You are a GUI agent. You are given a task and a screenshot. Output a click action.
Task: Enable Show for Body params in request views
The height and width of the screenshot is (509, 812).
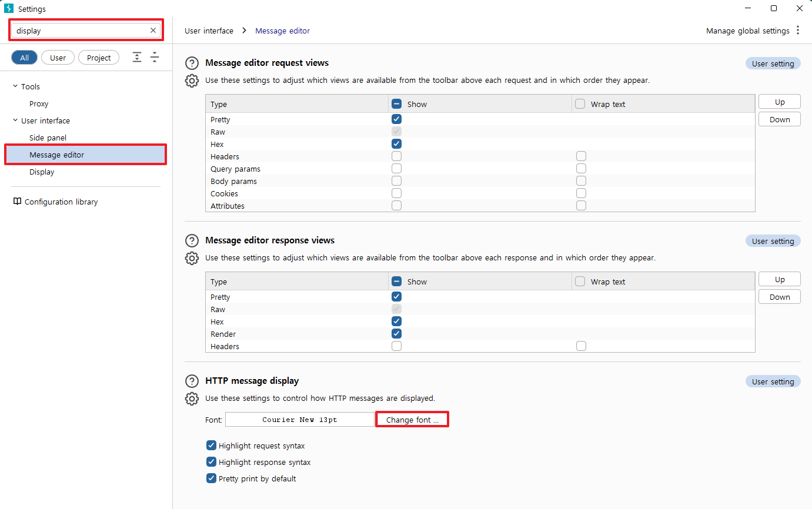tap(397, 181)
